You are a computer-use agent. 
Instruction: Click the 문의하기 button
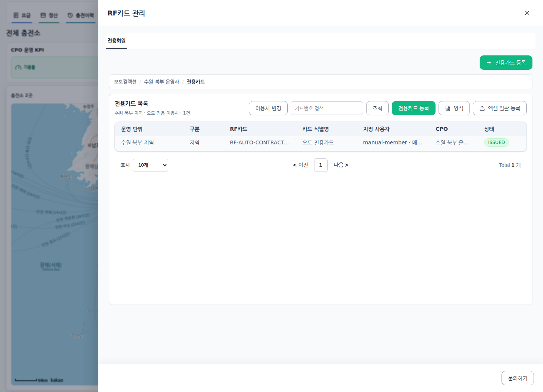[x=517, y=378]
